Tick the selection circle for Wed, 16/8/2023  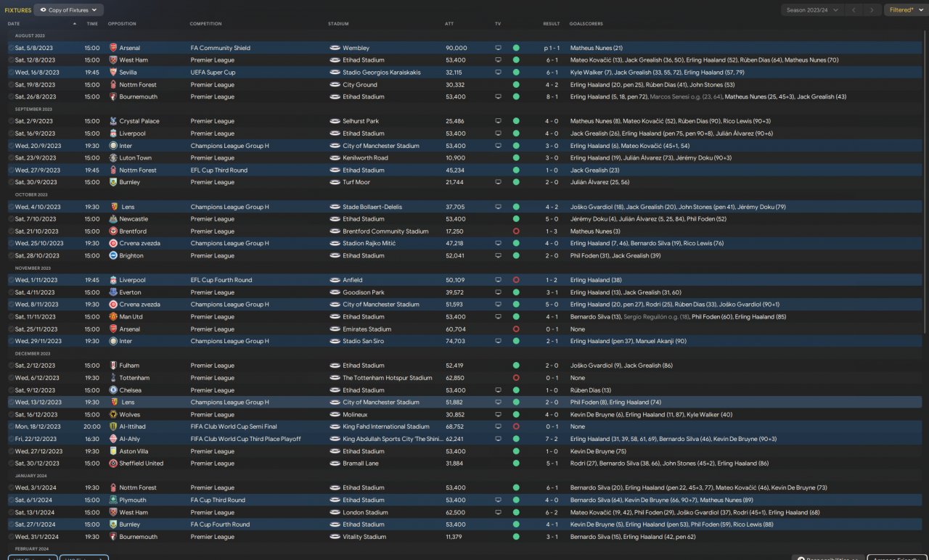coord(11,73)
